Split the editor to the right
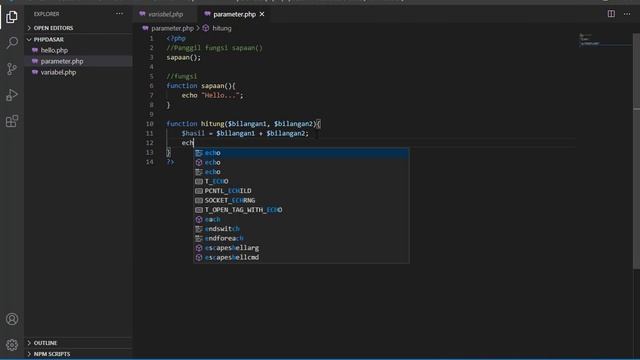Image resolution: width=640 pixels, height=360 pixels. coord(611,14)
